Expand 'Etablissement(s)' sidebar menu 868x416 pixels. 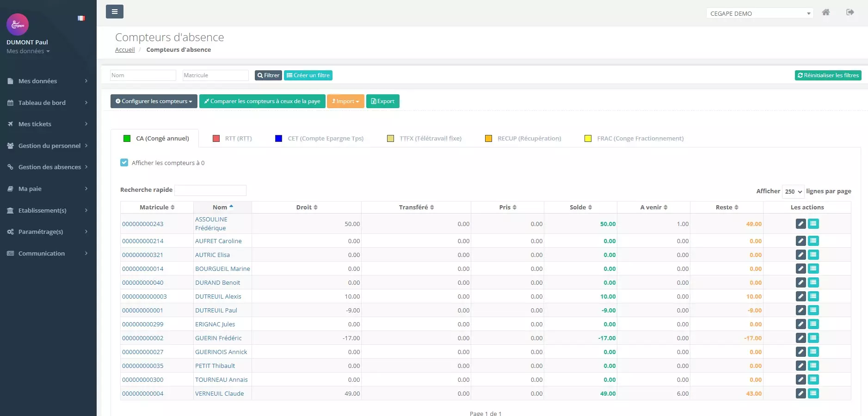click(48, 210)
